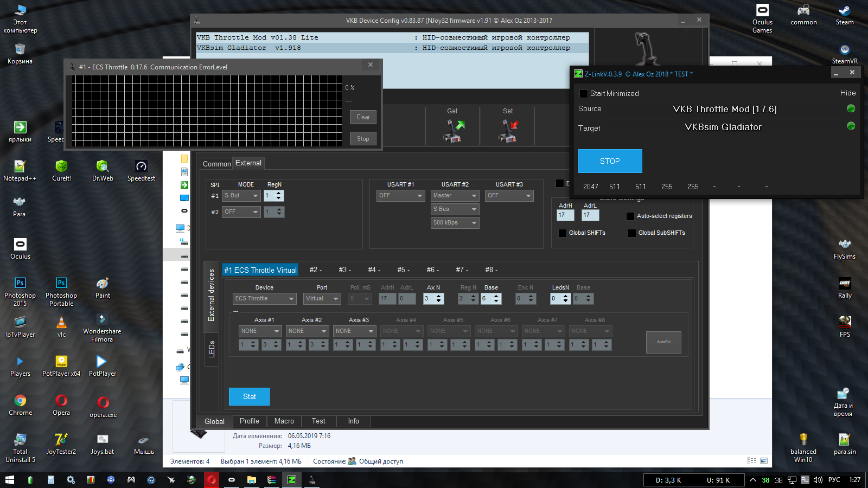Click the blue STOP button in Z-Link
This screenshot has height=488, width=868.
point(610,161)
